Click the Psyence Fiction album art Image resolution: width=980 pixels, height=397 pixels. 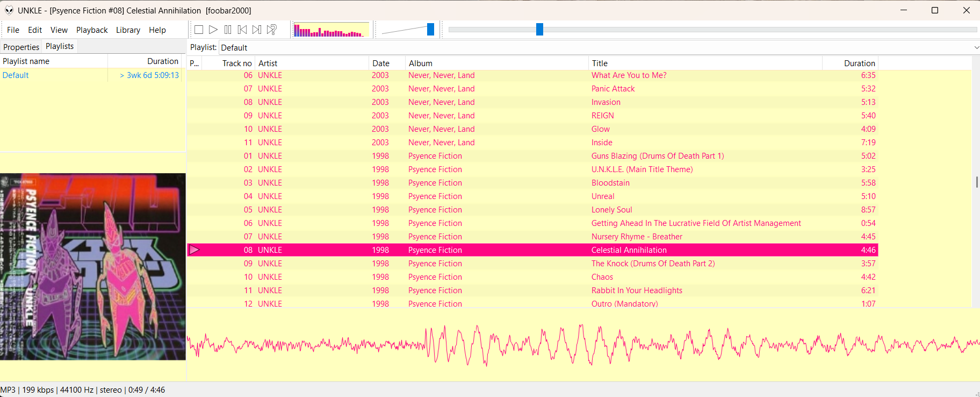[93, 266]
